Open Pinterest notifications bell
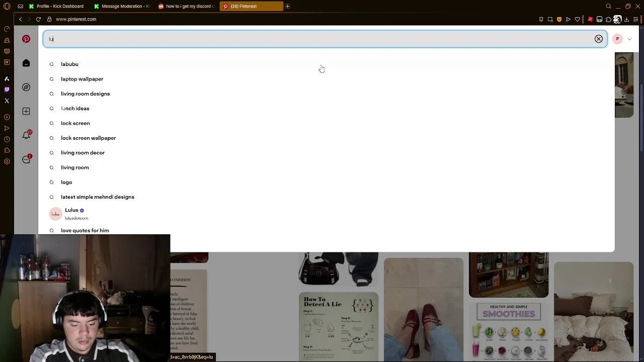 tap(26, 135)
